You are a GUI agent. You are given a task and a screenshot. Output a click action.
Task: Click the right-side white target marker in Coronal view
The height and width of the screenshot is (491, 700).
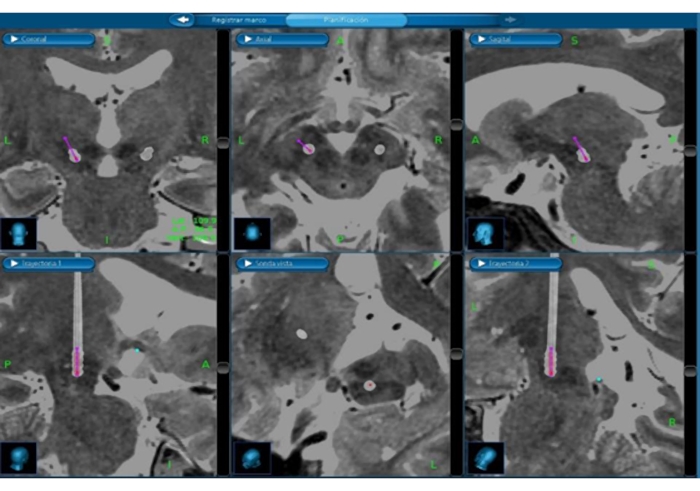(146, 154)
